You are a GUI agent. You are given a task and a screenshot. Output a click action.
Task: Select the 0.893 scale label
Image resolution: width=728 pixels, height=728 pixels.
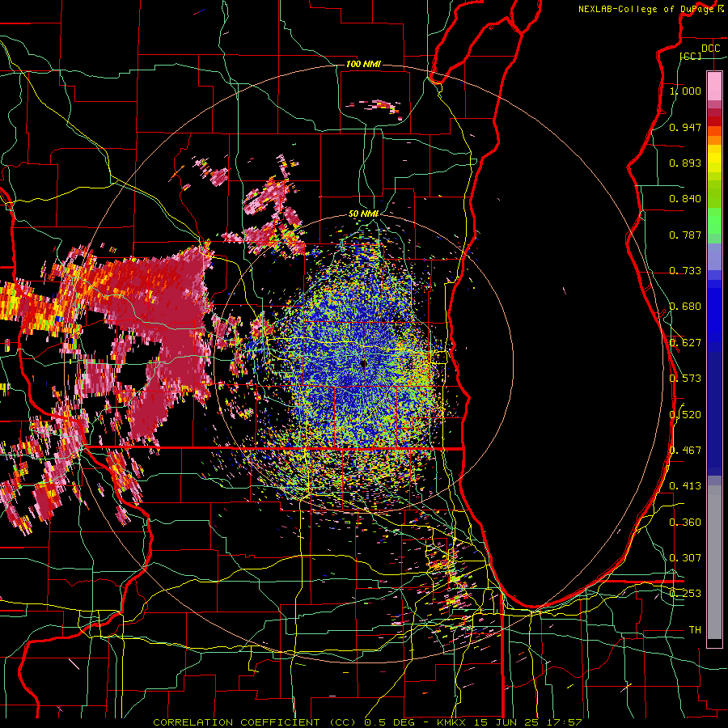click(x=685, y=163)
